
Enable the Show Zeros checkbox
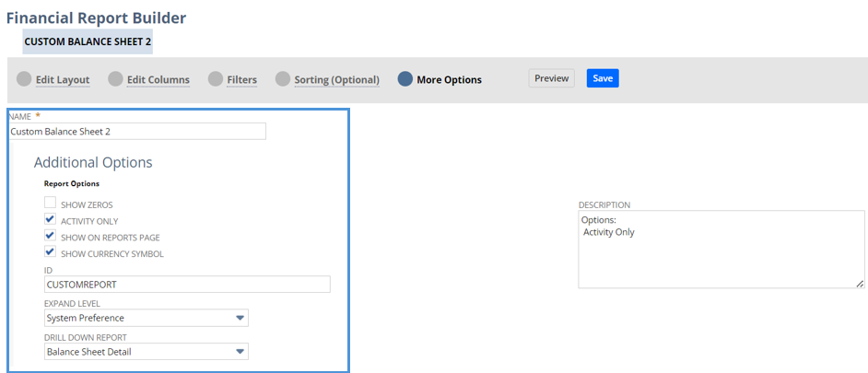click(51, 202)
